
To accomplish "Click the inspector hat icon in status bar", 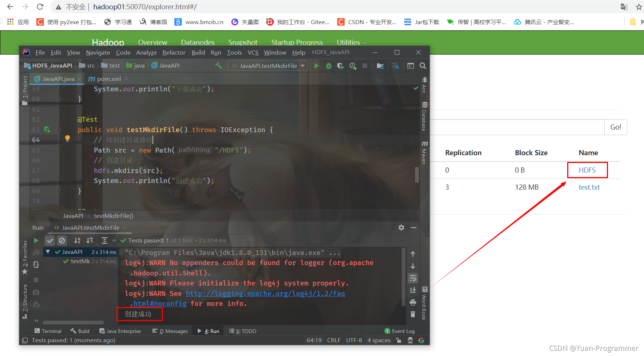I will [x=410, y=340].
